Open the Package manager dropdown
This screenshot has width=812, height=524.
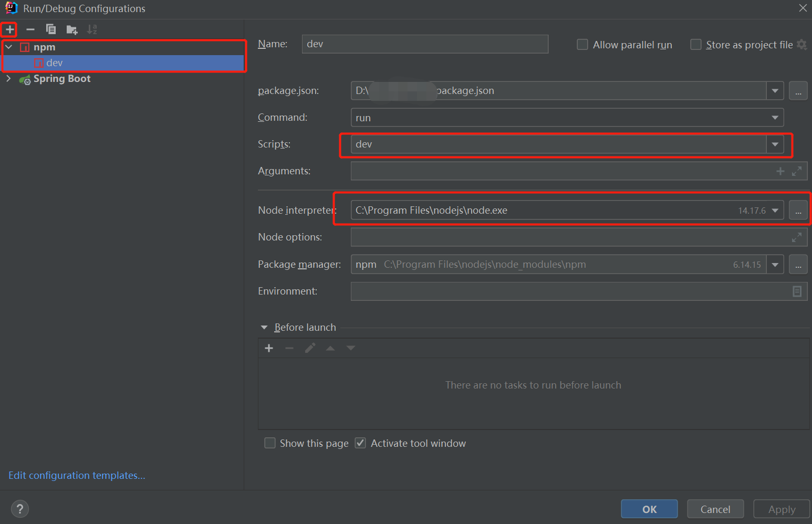[x=775, y=265]
